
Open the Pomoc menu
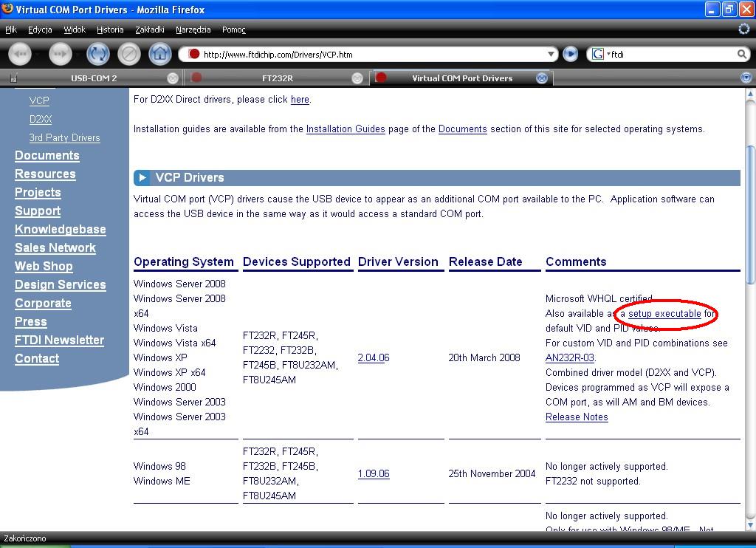tap(234, 30)
